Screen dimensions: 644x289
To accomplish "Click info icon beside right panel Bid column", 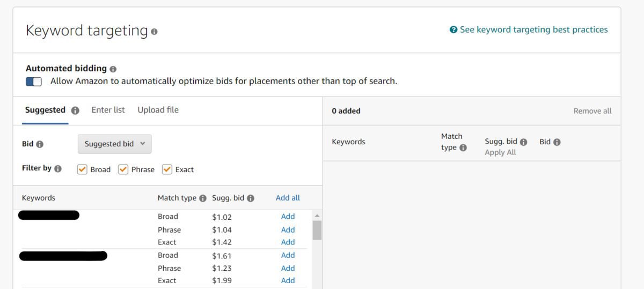I will pos(557,142).
